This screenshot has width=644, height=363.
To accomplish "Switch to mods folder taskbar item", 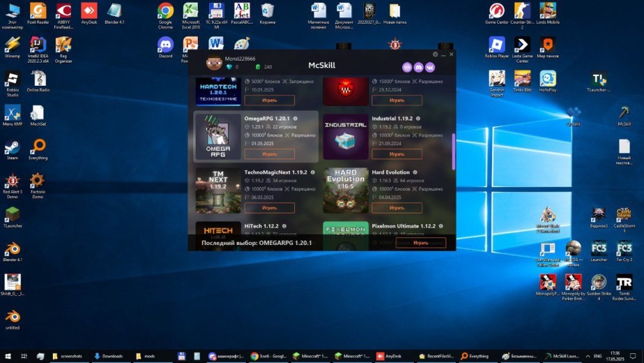I will pos(146,356).
